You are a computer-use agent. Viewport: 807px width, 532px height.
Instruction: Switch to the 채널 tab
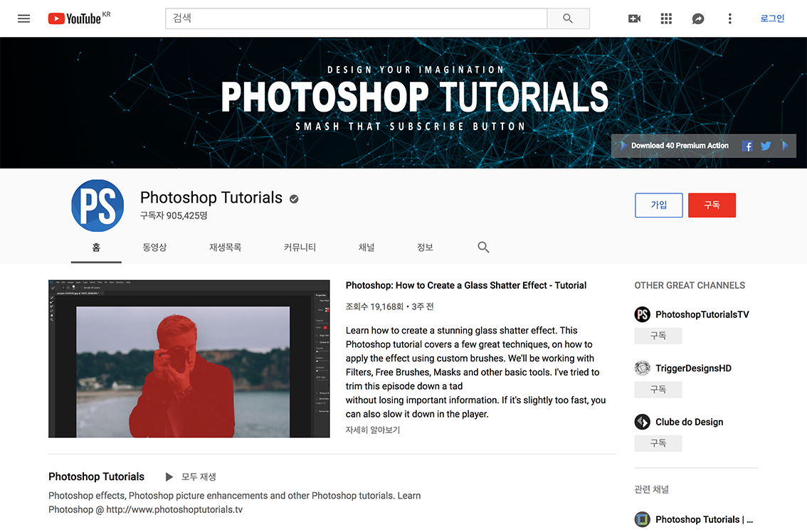pos(366,248)
